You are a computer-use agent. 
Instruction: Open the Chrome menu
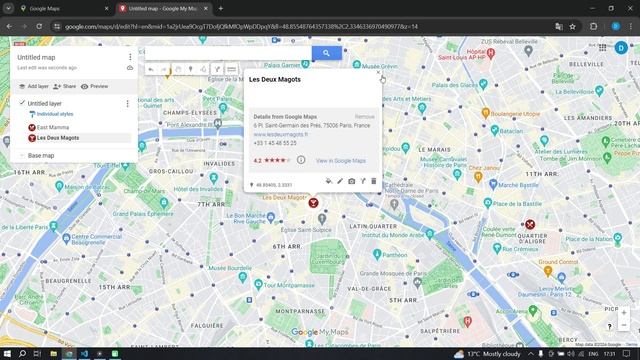coord(631,27)
